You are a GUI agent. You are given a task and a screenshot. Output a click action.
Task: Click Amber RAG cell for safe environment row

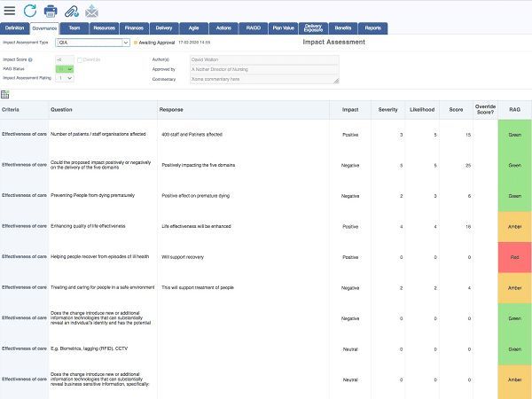coord(514,287)
